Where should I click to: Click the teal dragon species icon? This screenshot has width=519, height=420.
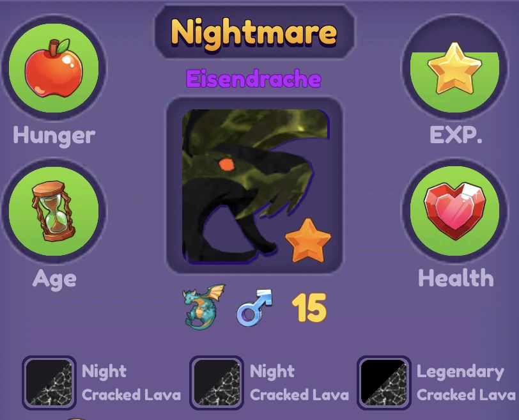coord(203,307)
